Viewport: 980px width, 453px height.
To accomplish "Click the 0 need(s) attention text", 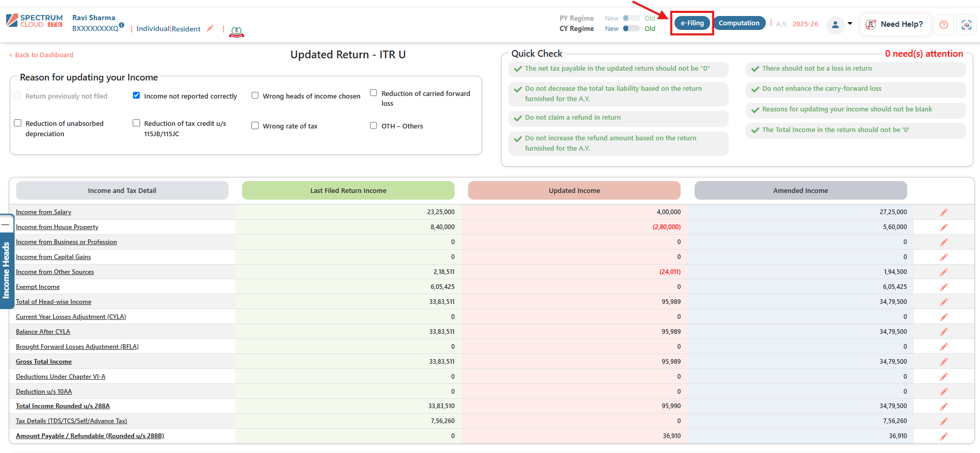I will point(924,54).
